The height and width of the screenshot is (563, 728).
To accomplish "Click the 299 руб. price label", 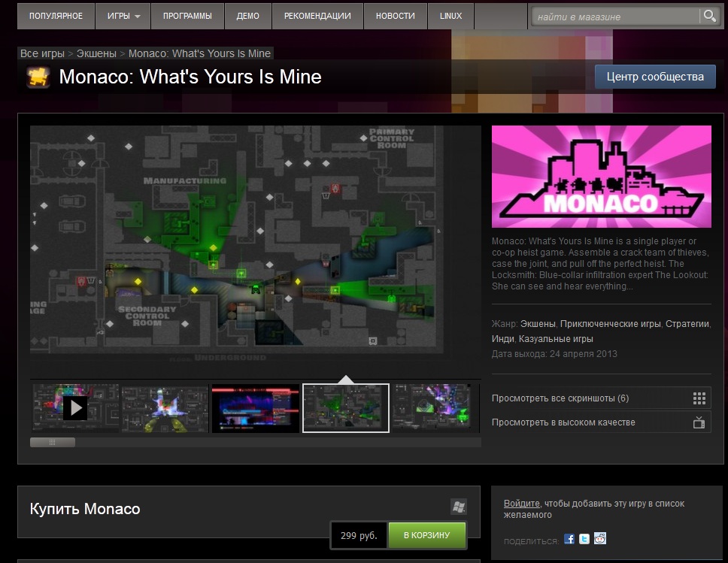I will (359, 535).
